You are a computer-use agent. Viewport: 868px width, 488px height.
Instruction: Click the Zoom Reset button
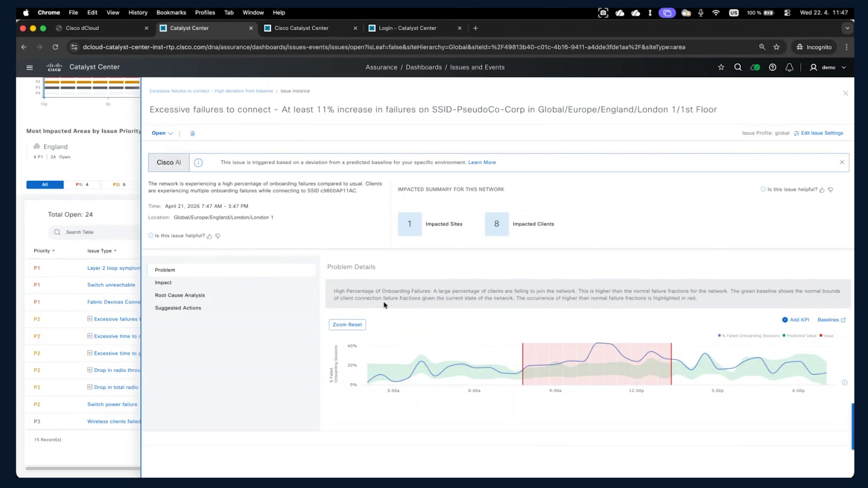pos(347,324)
